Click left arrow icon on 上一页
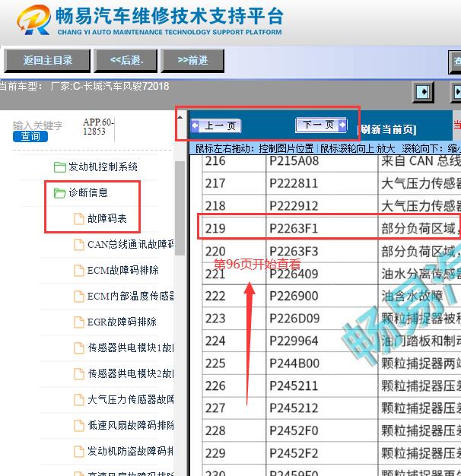Image resolution: width=461 pixels, height=476 pixels. coord(195,125)
